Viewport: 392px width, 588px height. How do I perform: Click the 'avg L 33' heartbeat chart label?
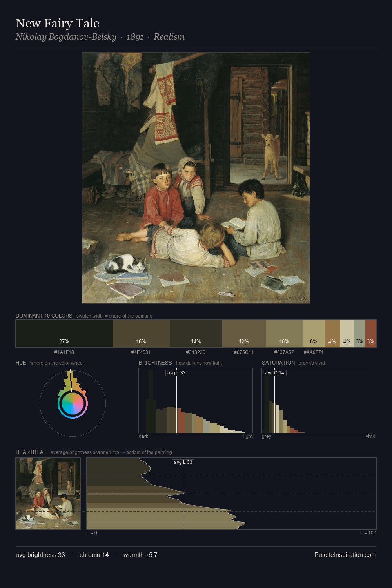tap(183, 462)
